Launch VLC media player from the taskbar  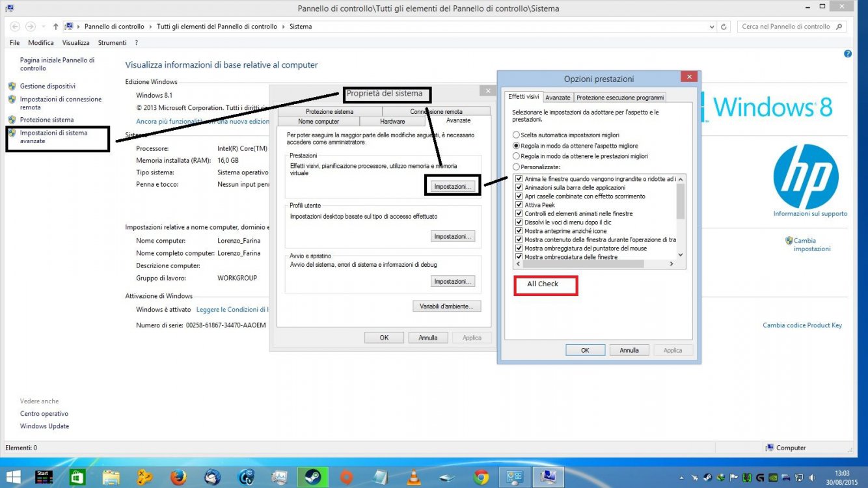pos(414,477)
